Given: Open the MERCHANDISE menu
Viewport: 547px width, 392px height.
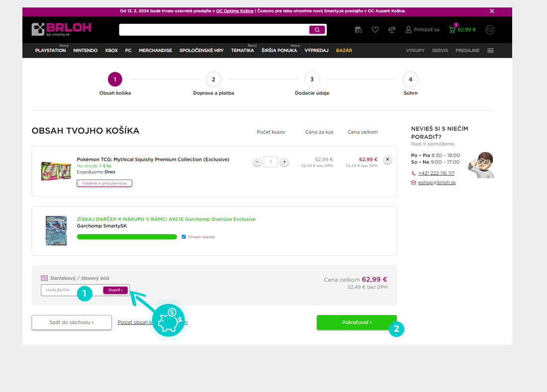Looking at the screenshot, I should click(156, 50).
